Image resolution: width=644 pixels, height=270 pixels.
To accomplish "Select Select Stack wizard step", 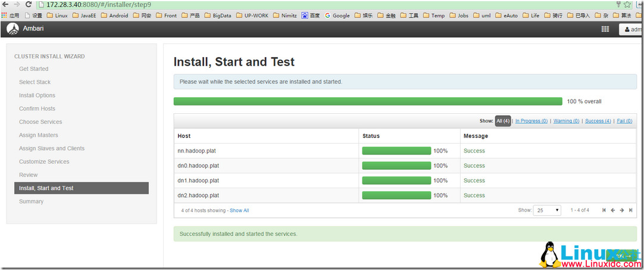I will pos(35,82).
